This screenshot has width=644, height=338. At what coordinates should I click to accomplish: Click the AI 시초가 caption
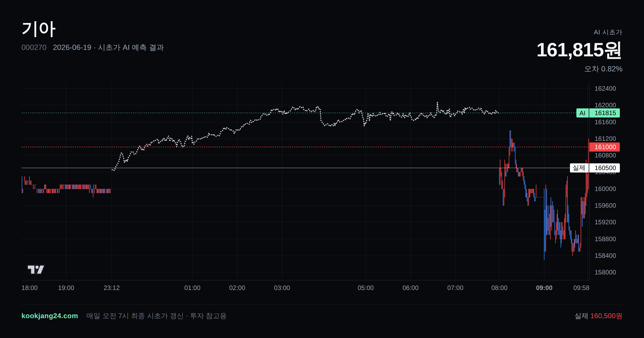click(x=608, y=32)
